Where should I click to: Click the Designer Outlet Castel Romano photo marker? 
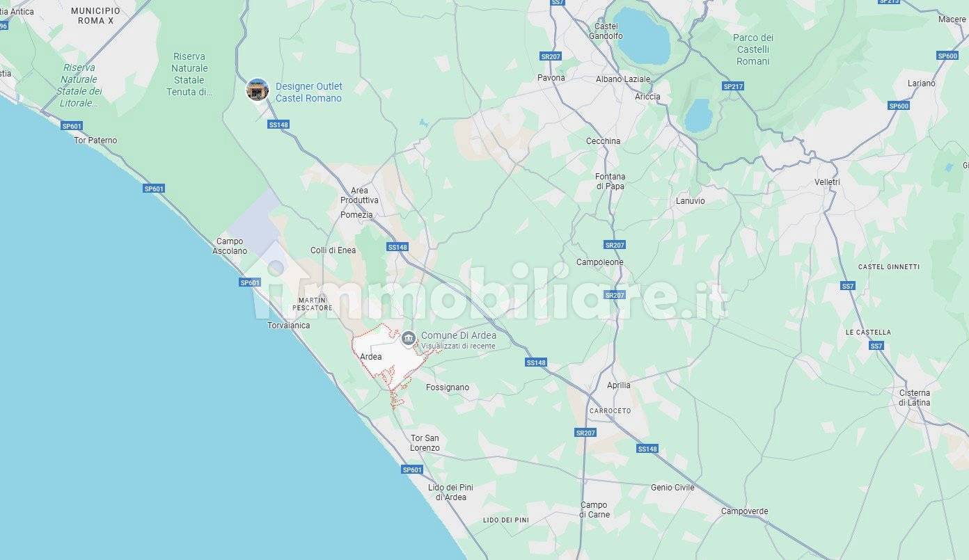(258, 90)
